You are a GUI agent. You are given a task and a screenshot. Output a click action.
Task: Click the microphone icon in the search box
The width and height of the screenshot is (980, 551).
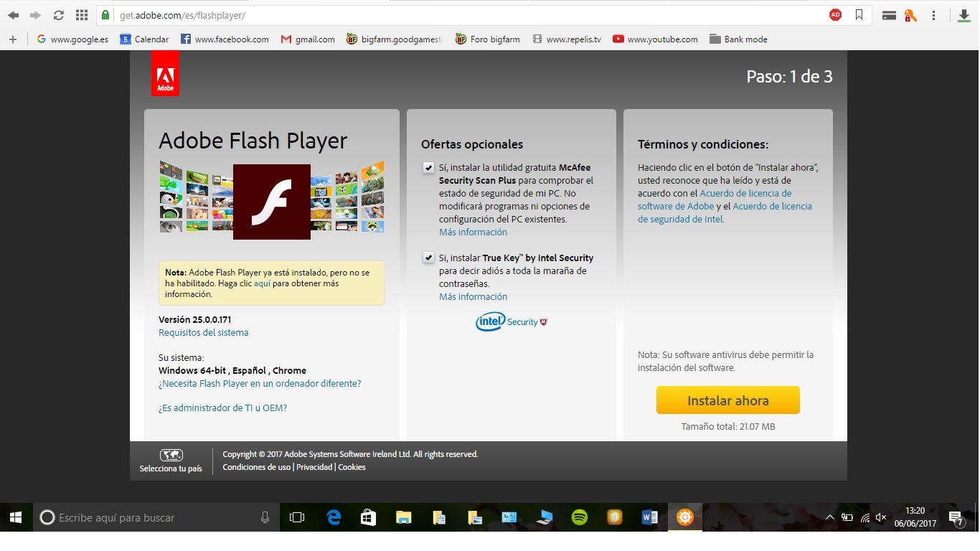265,517
